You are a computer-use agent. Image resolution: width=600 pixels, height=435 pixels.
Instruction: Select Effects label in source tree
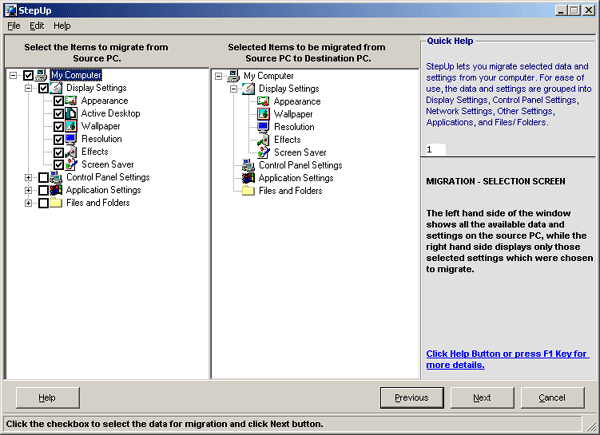95,152
